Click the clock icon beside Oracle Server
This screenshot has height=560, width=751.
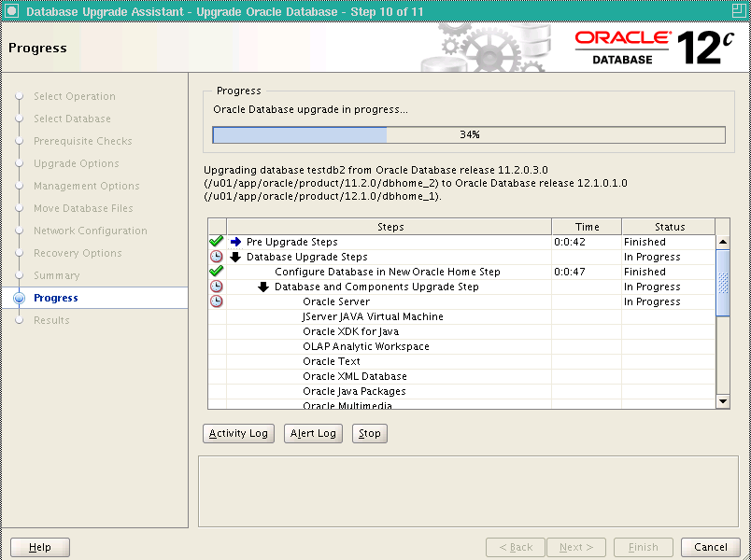[217, 301]
